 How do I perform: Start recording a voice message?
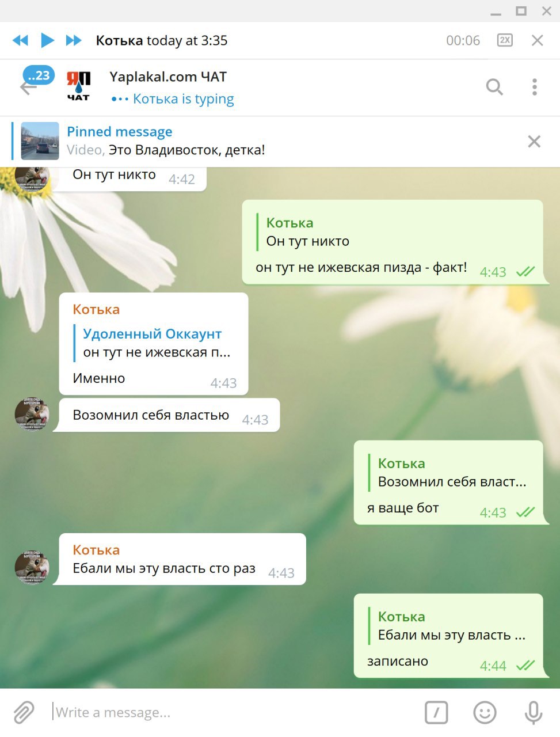click(534, 712)
